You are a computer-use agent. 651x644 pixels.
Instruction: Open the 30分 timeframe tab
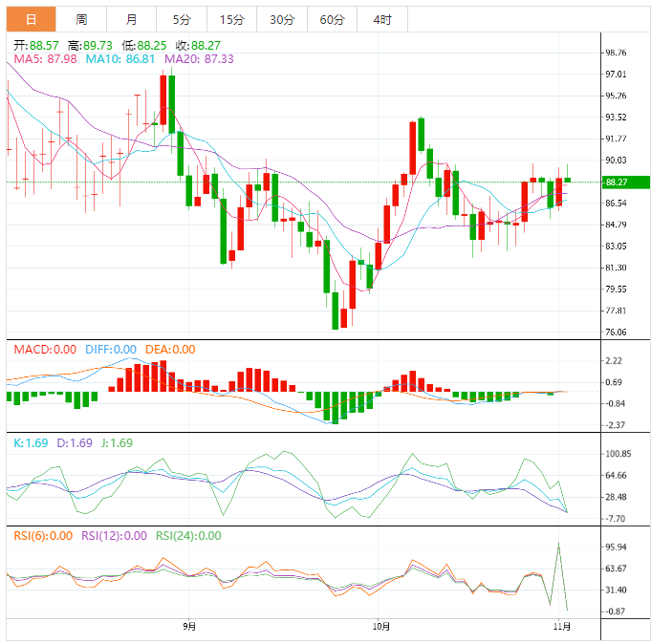click(282, 19)
